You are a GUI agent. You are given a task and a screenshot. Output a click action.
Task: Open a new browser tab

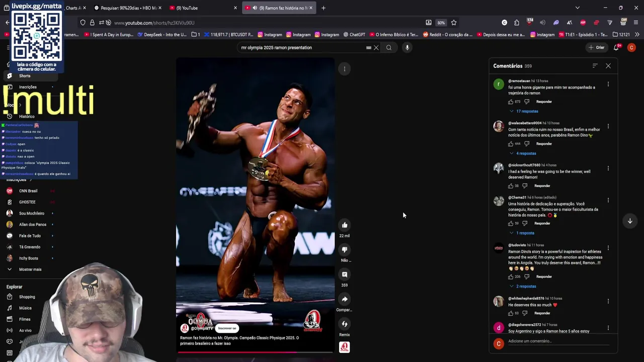(323, 8)
